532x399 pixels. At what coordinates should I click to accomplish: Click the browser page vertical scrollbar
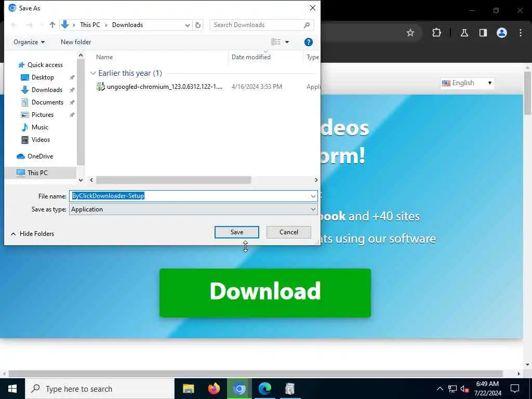(x=527, y=94)
